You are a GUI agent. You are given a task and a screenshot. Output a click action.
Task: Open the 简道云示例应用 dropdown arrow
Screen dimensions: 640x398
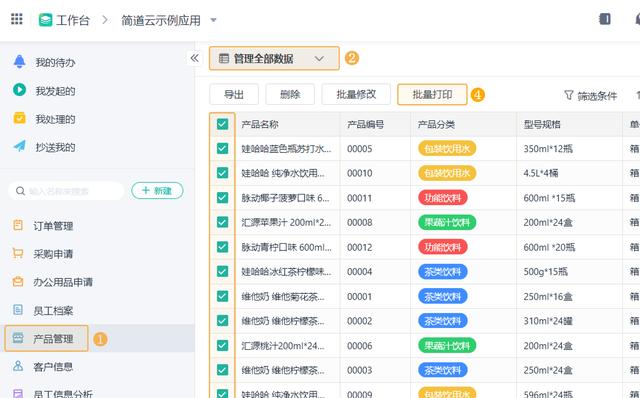(213, 20)
